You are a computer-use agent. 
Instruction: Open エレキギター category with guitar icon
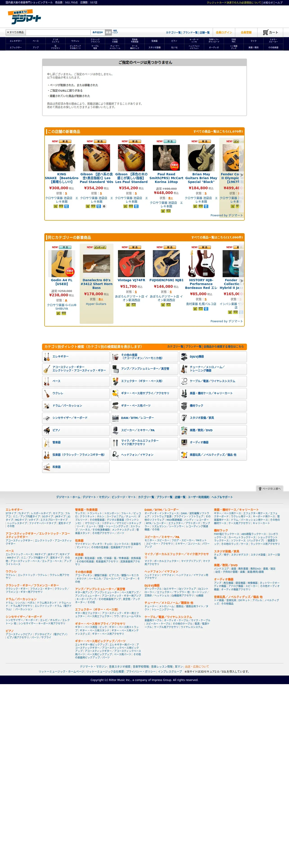click(76, 356)
